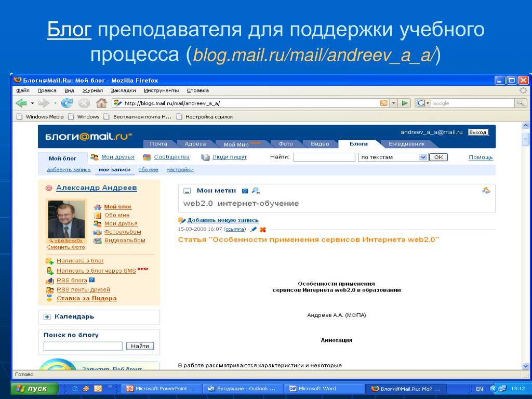This screenshot has width=532, height=399.
Task: Click the search magnifier icon in Google box
Action: tap(521, 103)
